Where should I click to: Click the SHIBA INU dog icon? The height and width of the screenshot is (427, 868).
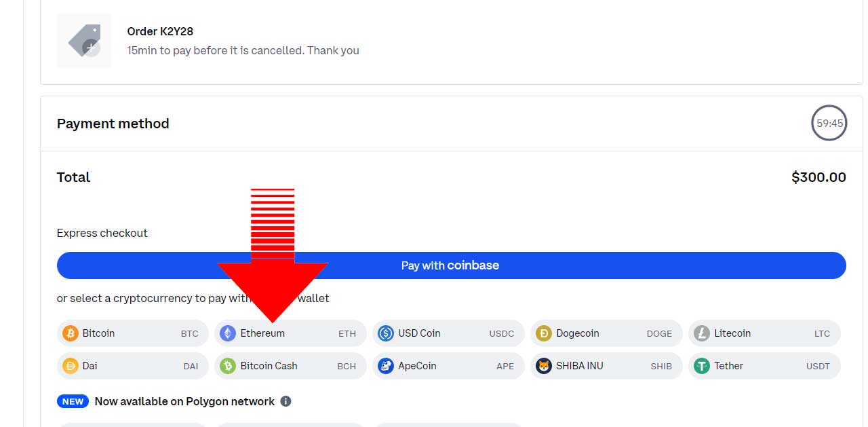pyautogui.click(x=544, y=366)
